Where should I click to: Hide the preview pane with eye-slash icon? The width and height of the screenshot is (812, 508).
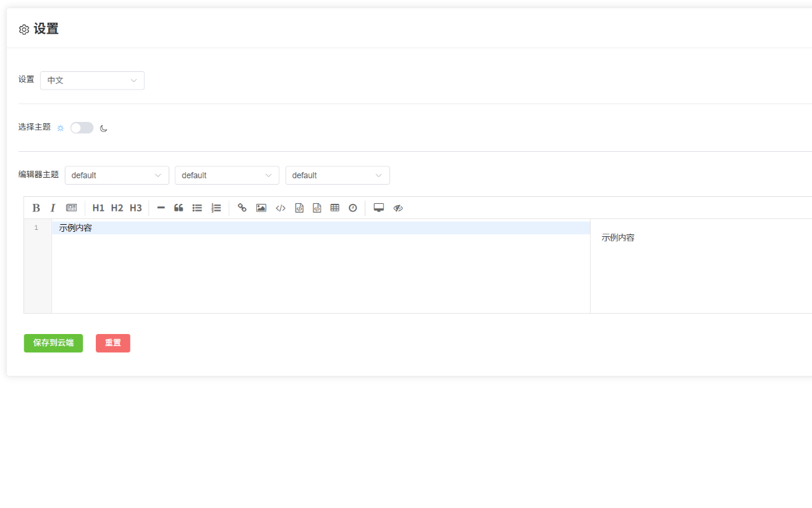(398, 208)
